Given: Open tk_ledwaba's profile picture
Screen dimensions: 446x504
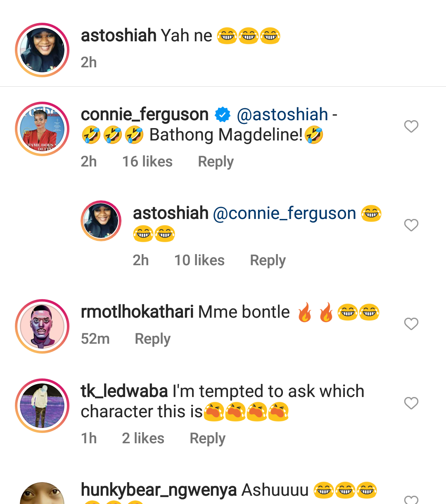Looking at the screenshot, I should [42, 406].
